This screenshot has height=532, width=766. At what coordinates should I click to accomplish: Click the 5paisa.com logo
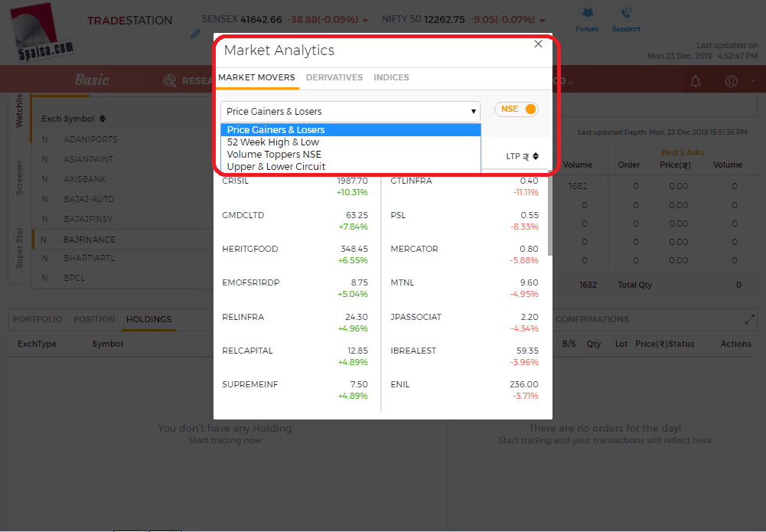[42, 33]
